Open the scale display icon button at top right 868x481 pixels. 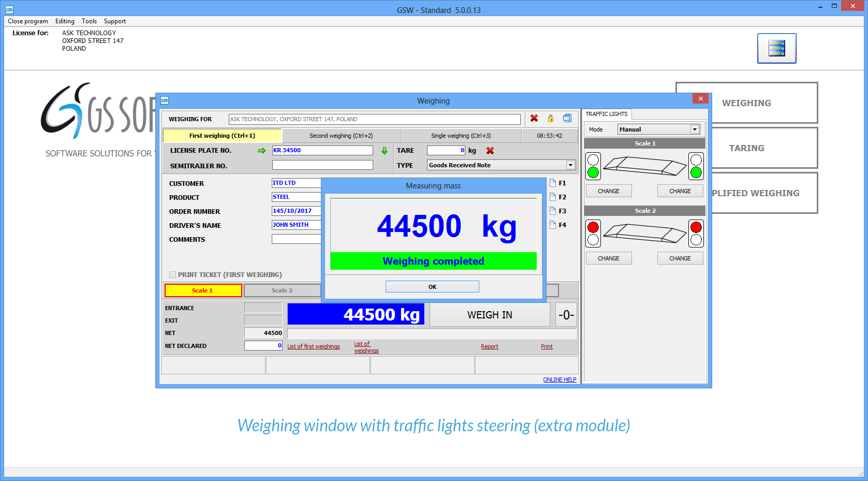pyautogui.click(x=776, y=48)
